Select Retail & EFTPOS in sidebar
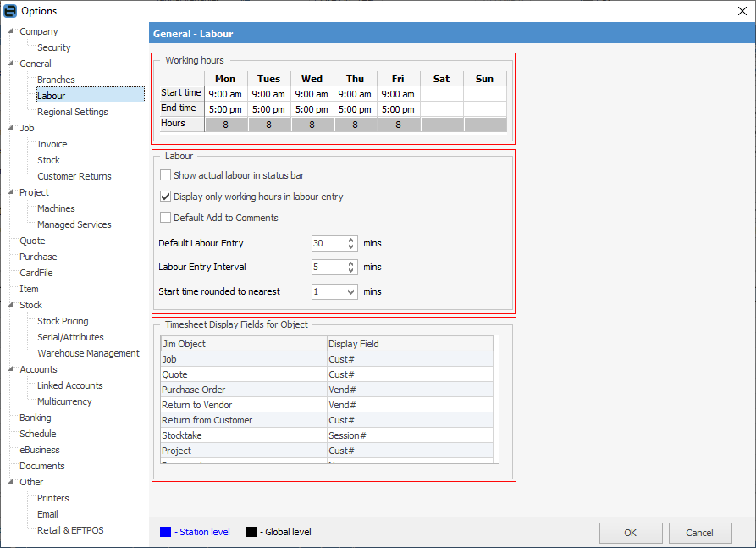Image resolution: width=756 pixels, height=548 pixels. (70, 530)
